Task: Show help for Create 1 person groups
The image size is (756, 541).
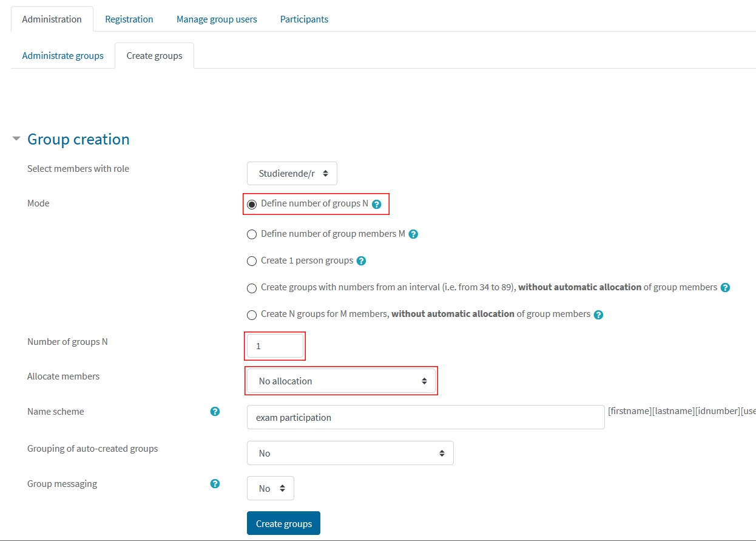Action: click(361, 260)
